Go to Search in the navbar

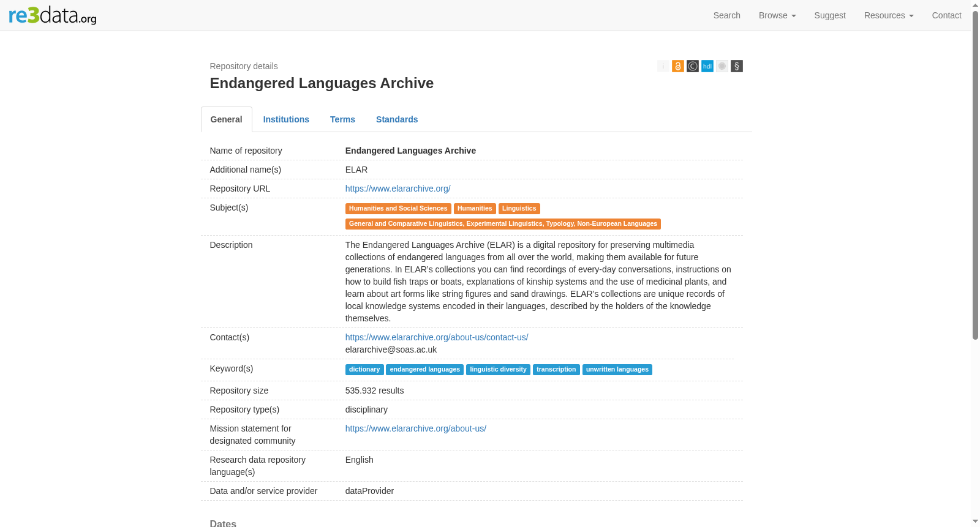coord(727,15)
